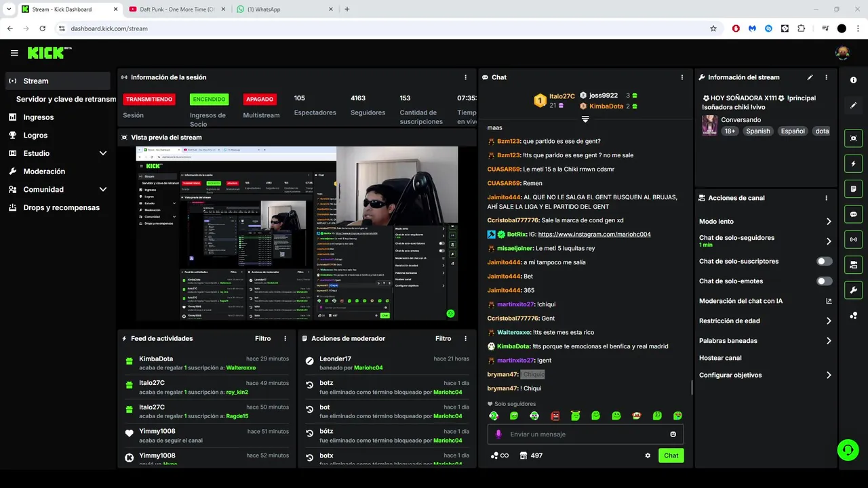Open options menu of Chat panel

(682, 77)
